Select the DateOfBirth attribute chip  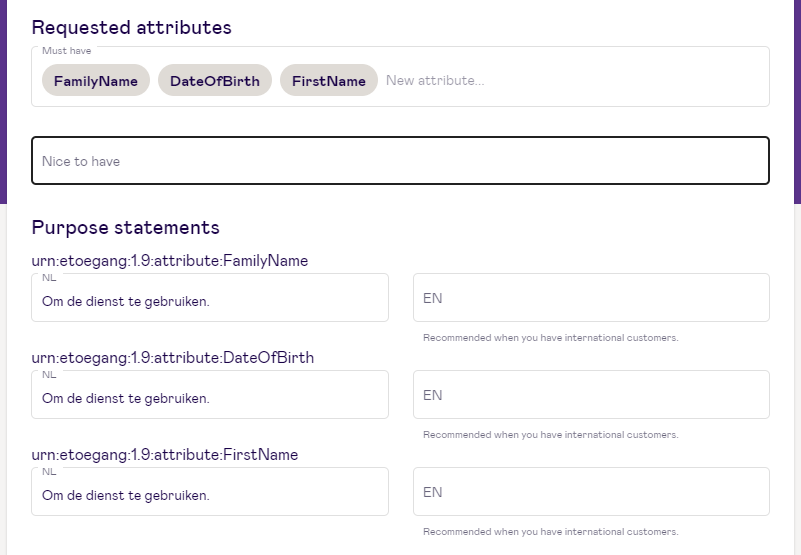(x=215, y=80)
